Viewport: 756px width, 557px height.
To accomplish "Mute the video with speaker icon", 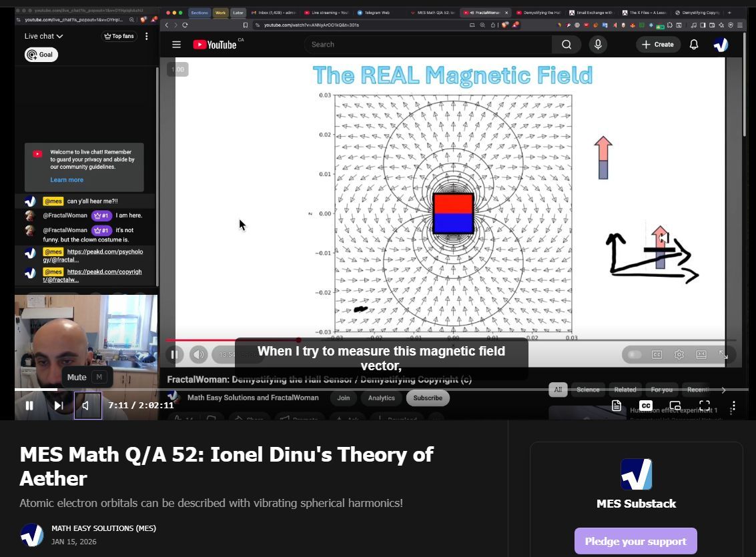I will click(x=87, y=405).
